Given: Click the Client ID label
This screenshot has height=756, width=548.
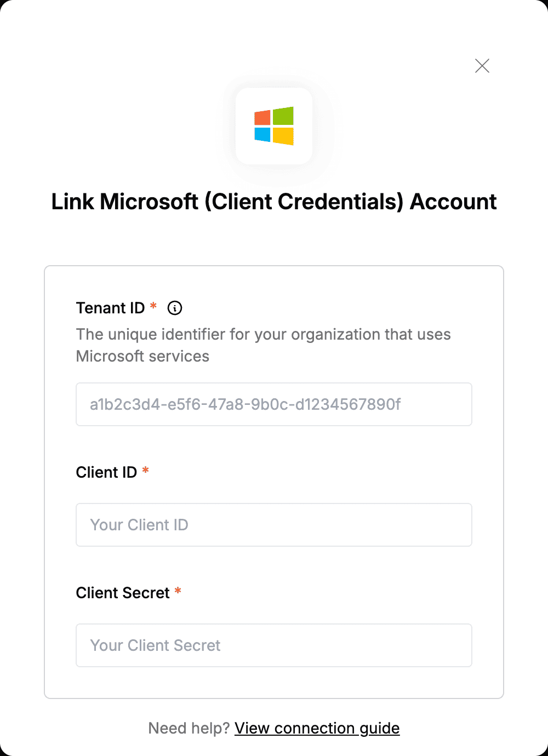Looking at the screenshot, I should pos(106,472).
